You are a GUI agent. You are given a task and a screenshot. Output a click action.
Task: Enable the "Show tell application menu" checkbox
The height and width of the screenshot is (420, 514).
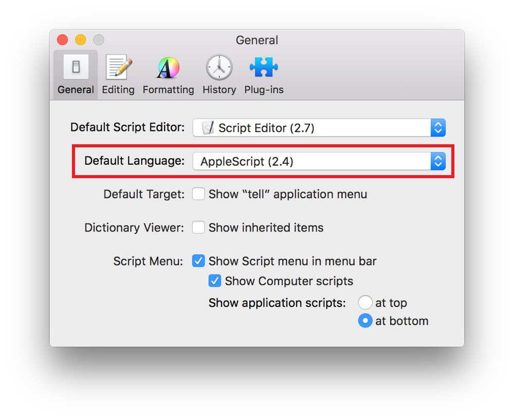tap(198, 194)
